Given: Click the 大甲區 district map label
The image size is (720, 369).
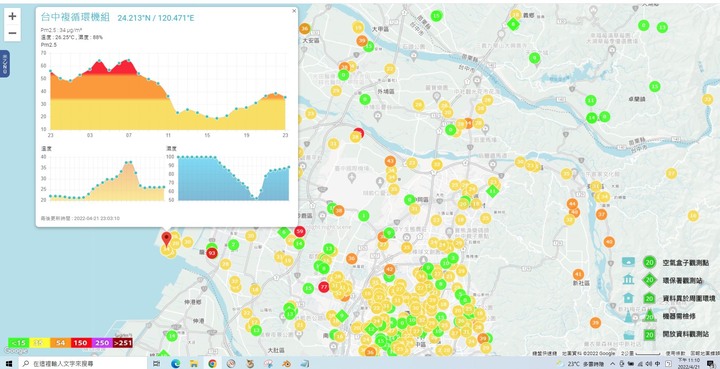Looking at the screenshot, I should tap(380, 28).
